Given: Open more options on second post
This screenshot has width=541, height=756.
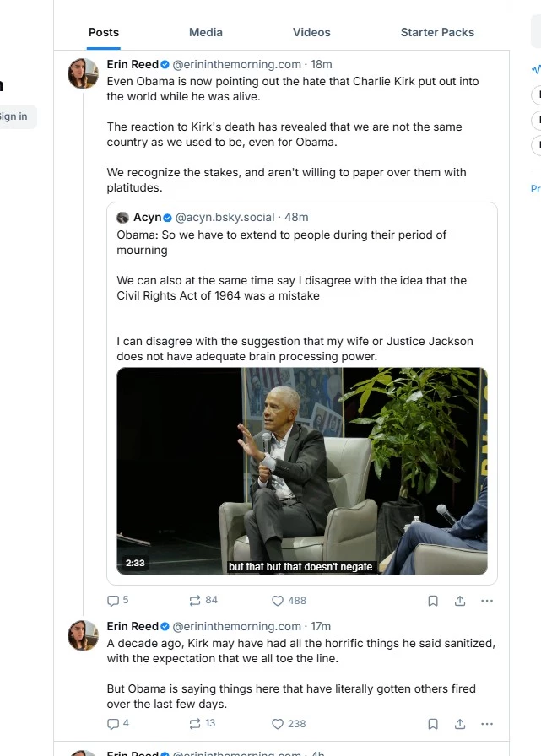Looking at the screenshot, I should point(487,724).
